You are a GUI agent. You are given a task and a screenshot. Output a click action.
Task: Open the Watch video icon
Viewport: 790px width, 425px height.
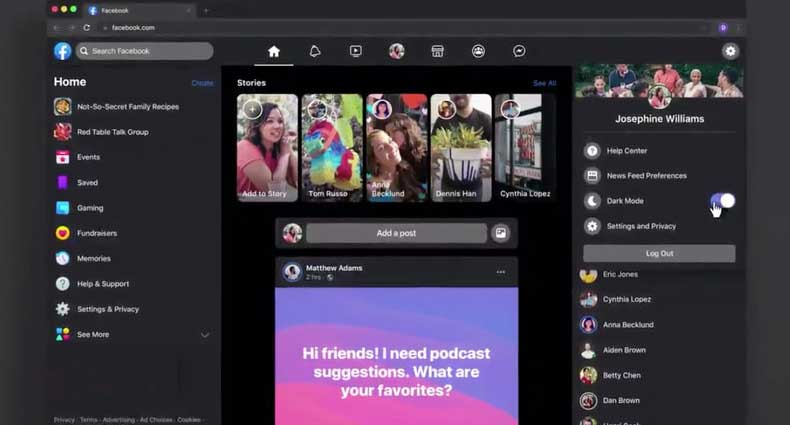point(355,51)
